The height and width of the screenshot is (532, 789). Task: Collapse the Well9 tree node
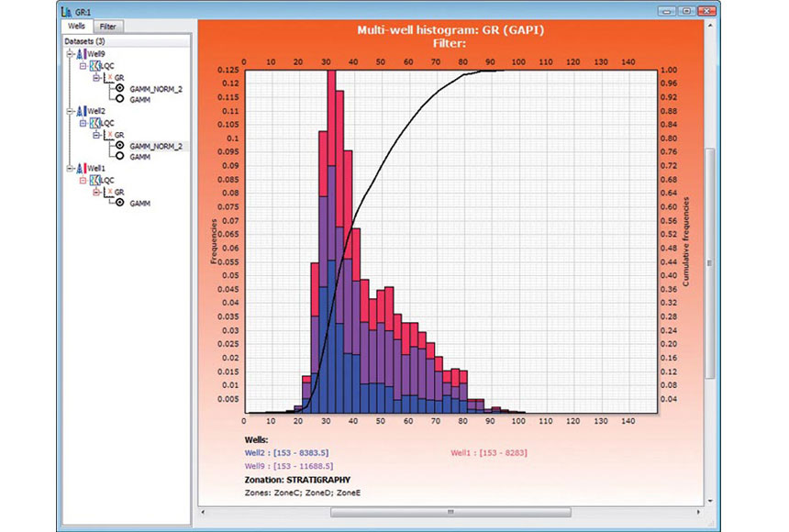point(69,55)
